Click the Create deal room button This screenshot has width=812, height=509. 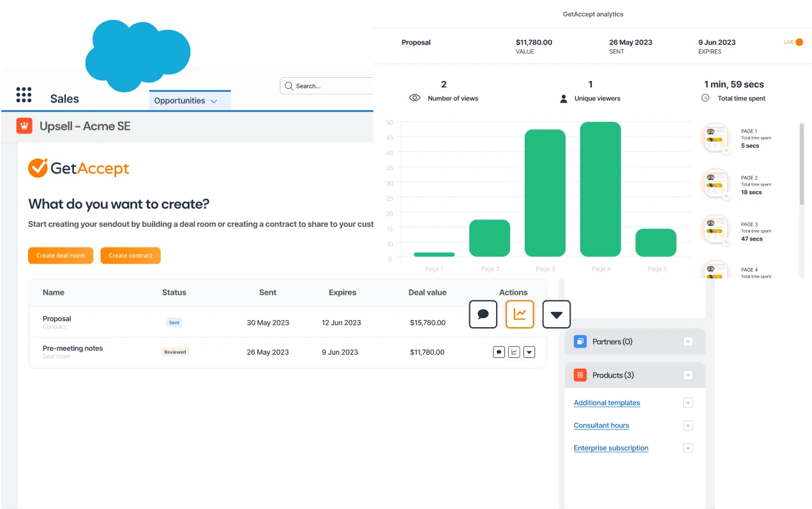coord(61,255)
